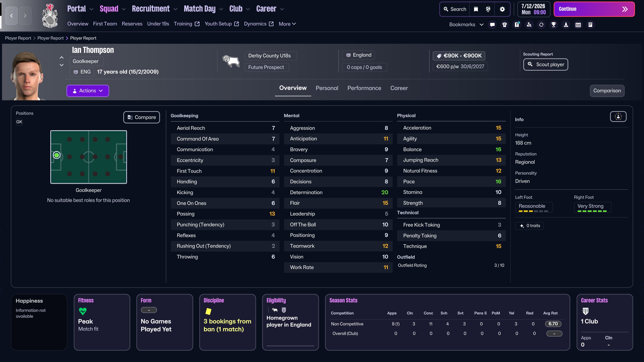Open the training cone shortcut icon

[x=566, y=25]
